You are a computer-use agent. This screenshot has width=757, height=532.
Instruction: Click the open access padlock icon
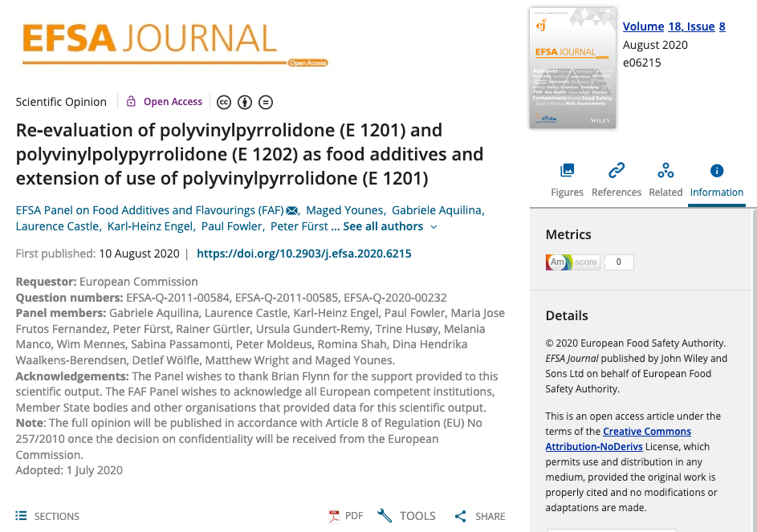(131, 101)
